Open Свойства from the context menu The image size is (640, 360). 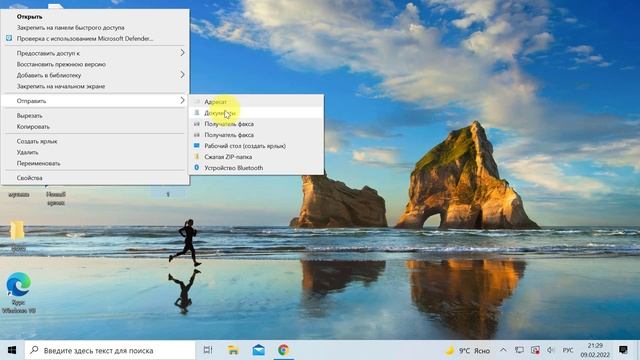29,178
